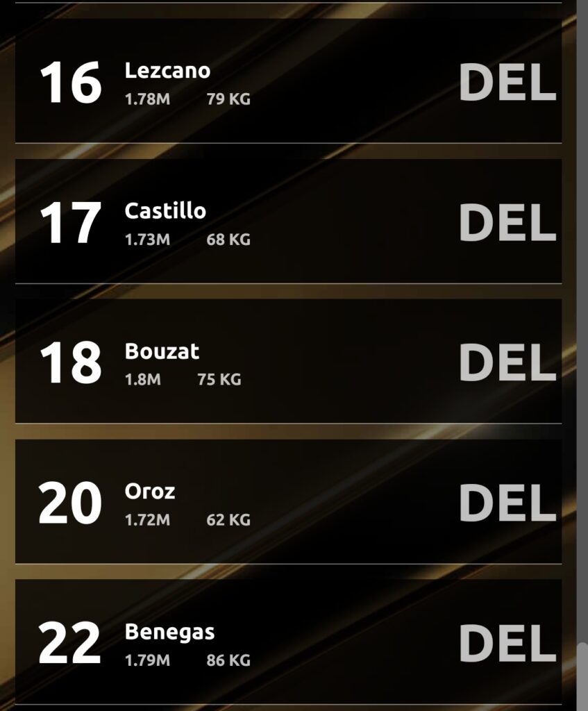Viewport: 588px width, 711px height.
Task: Click jersey number 17
Action: 71,223
